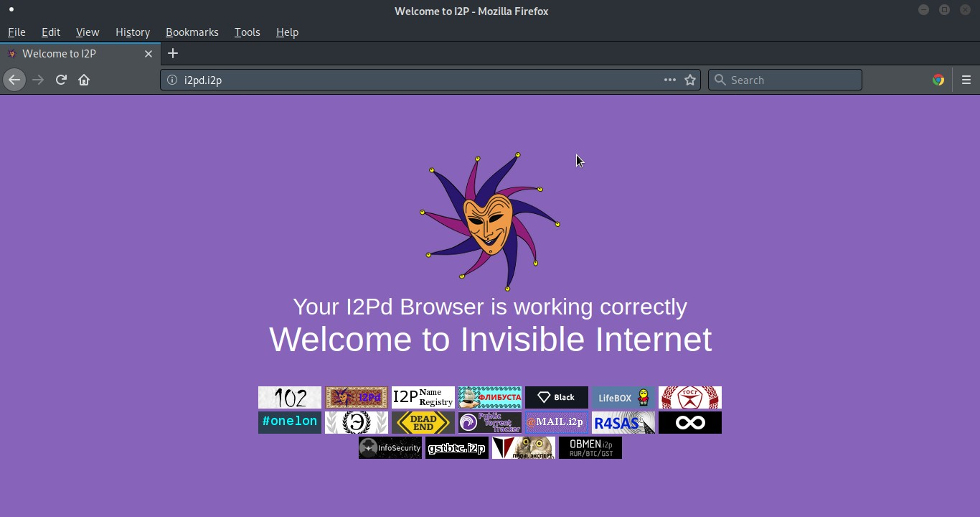Open the R4SAS banner
The height and width of the screenshot is (517, 980).
pos(623,422)
